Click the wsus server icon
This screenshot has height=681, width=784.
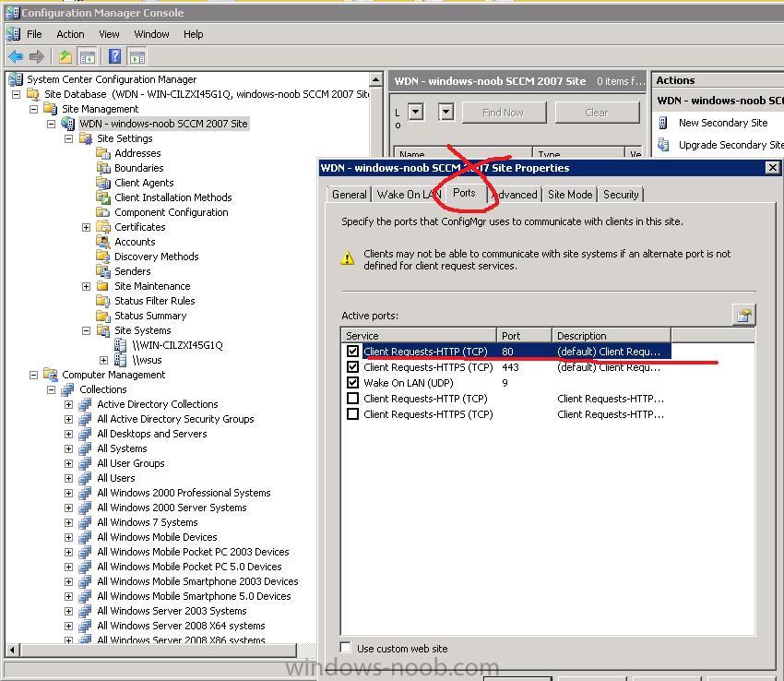click(x=121, y=360)
